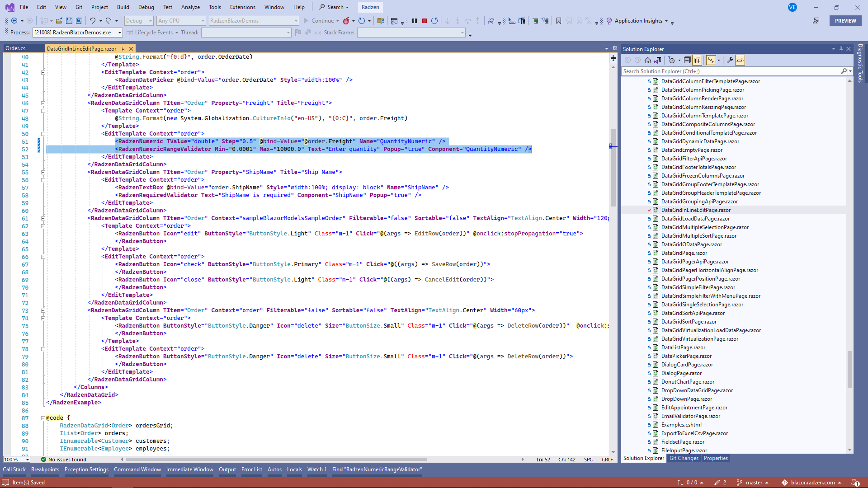Click the Hot Reload flame icon
Screen dimensions: 868x488
point(346,21)
